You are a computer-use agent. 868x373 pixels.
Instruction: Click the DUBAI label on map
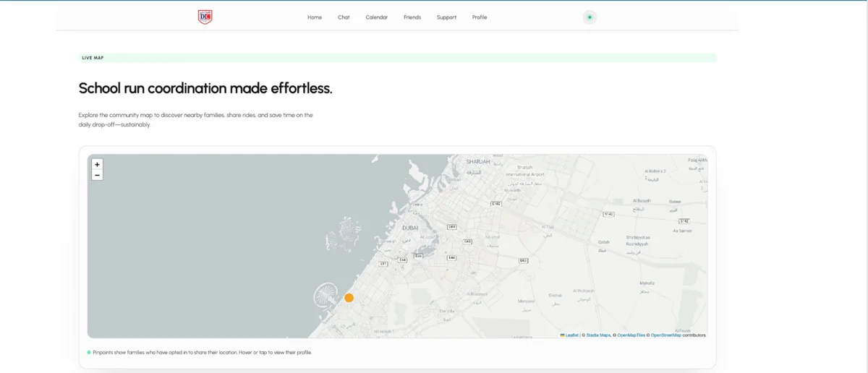[410, 228]
